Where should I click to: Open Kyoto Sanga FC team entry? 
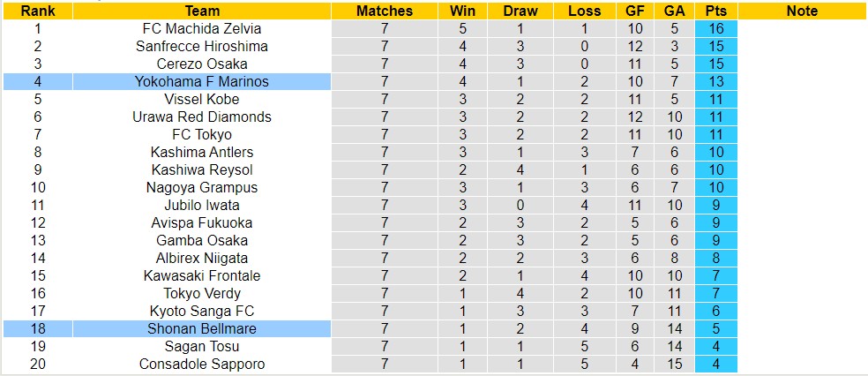coord(202,311)
